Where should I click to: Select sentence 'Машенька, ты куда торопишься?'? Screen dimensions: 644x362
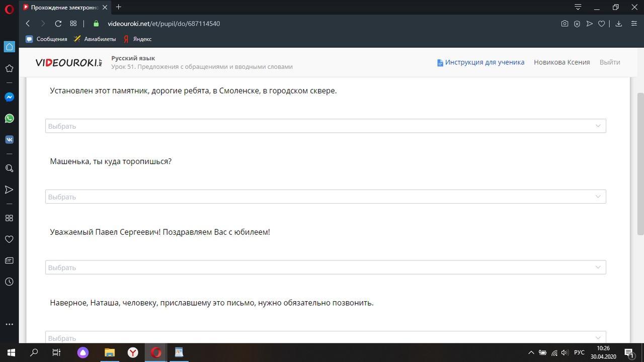(x=111, y=161)
